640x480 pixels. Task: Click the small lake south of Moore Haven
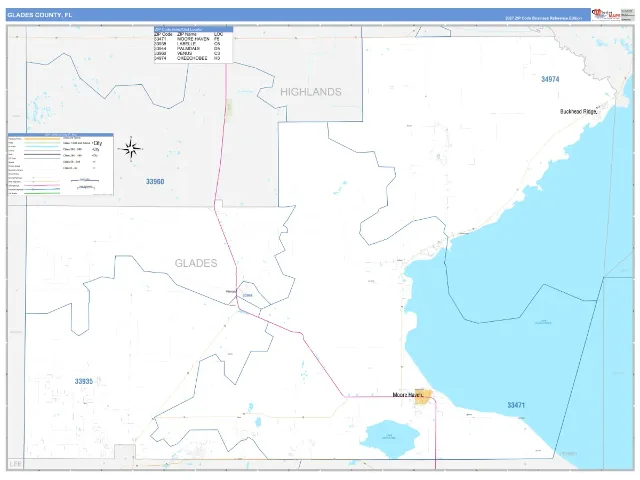(x=389, y=440)
